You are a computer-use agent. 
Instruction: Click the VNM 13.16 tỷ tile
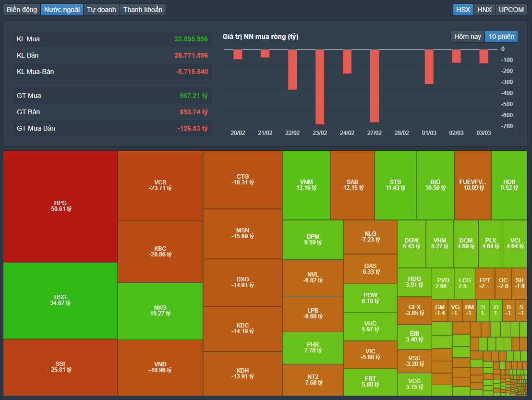(x=306, y=185)
